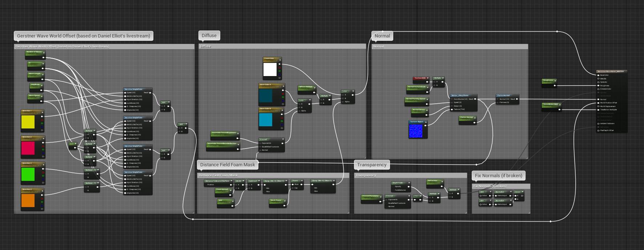Viewport: 644px width, 250px height.
Task: Click the Tessellation Mult node's dropdown arrow
Action: 560,105
